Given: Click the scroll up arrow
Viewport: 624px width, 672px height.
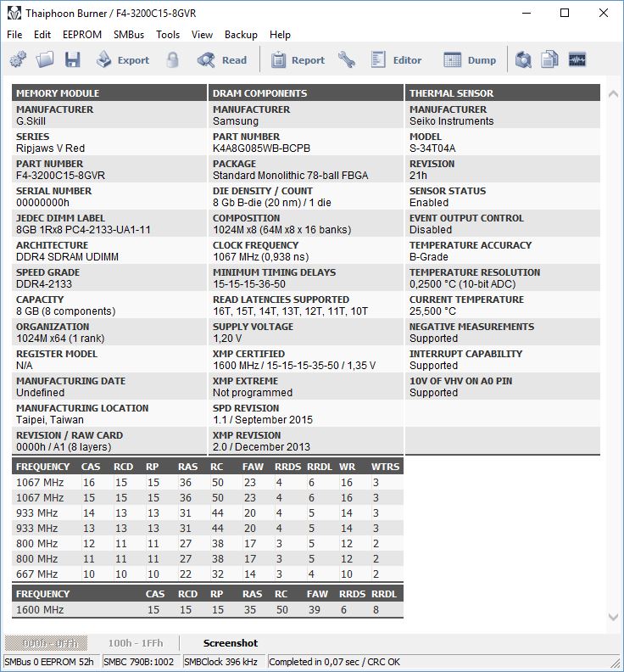Looking at the screenshot, I should point(613,94).
